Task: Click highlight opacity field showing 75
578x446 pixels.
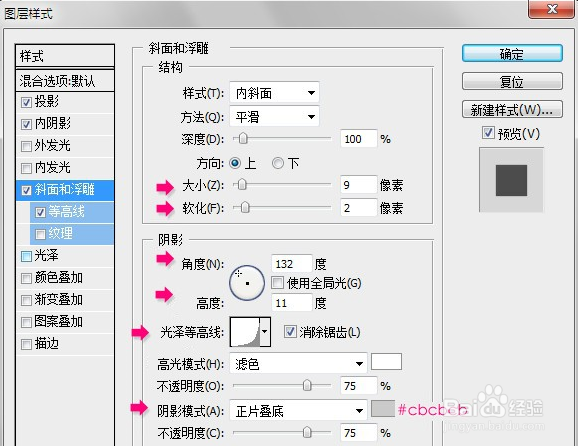Action: (359, 386)
